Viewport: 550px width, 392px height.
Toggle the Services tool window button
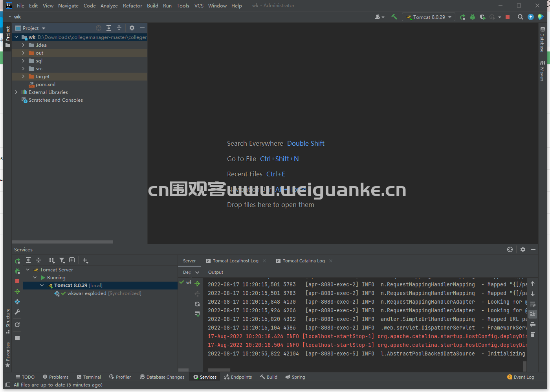205,377
